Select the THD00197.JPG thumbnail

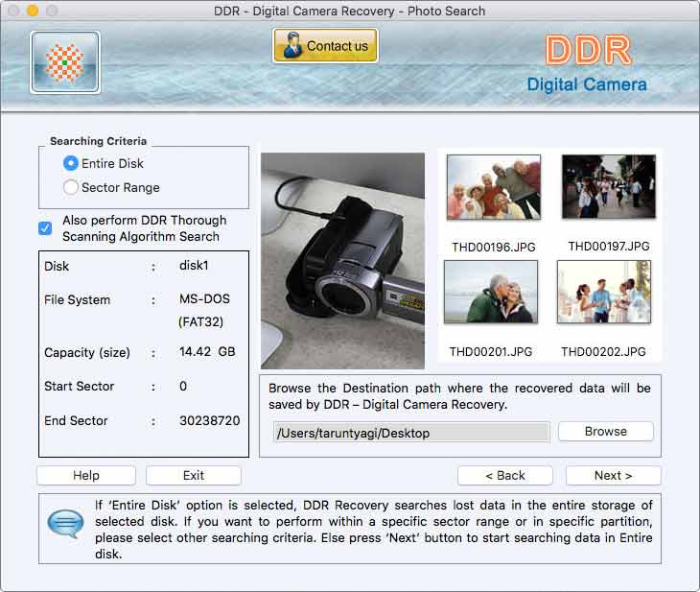pyautogui.click(x=609, y=186)
